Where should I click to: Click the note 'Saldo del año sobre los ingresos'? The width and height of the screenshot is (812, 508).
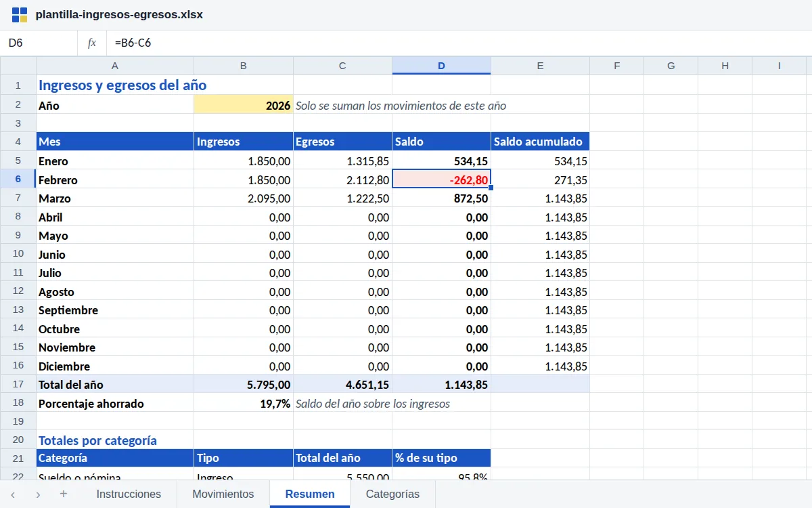(x=373, y=404)
